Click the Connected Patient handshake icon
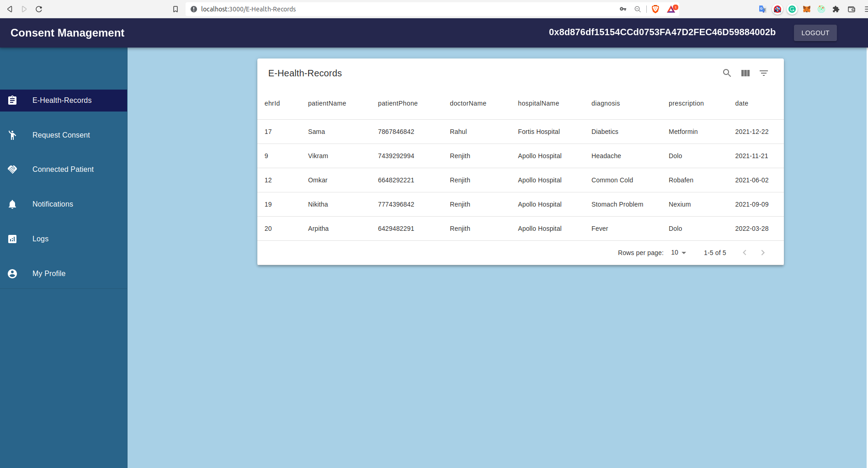 [x=12, y=170]
